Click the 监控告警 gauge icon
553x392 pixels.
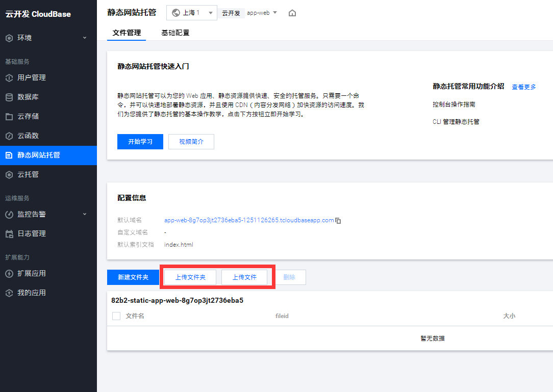pyautogui.click(x=9, y=214)
